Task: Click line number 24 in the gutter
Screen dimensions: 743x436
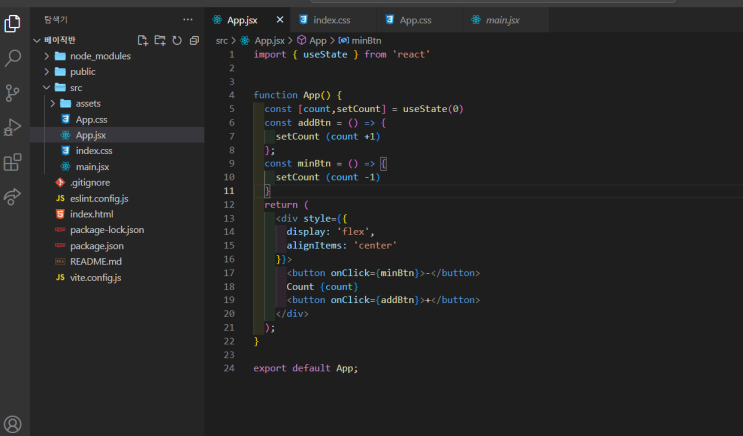Action: click(x=229, y=368)
